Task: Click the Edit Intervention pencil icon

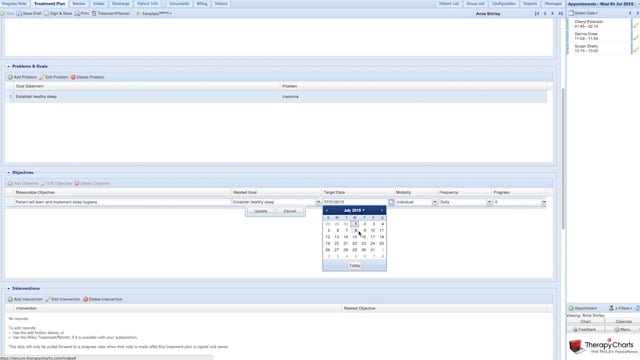Action: click(48, 299)
